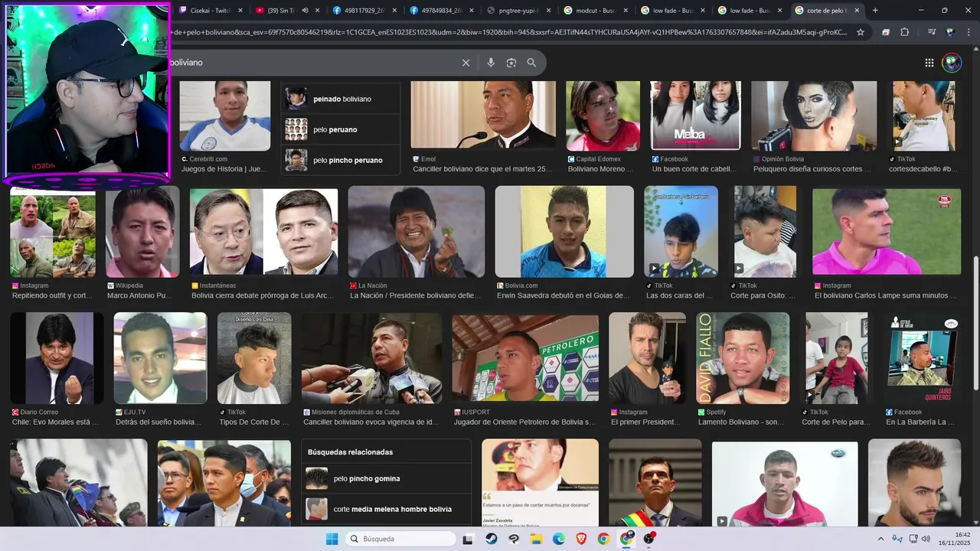Select 'pelo peruano' suggestion
This screenshot has width=980, height=551.
(341, 129)
